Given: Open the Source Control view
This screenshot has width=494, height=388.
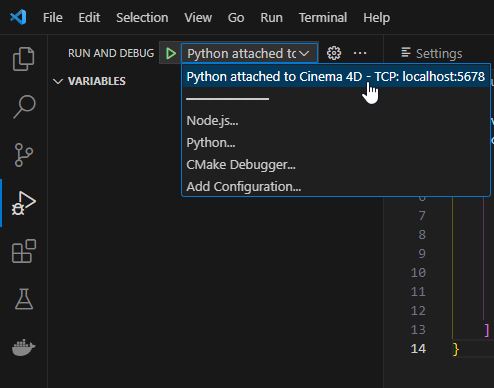Looking at the screenshot, I should (24, 155).
